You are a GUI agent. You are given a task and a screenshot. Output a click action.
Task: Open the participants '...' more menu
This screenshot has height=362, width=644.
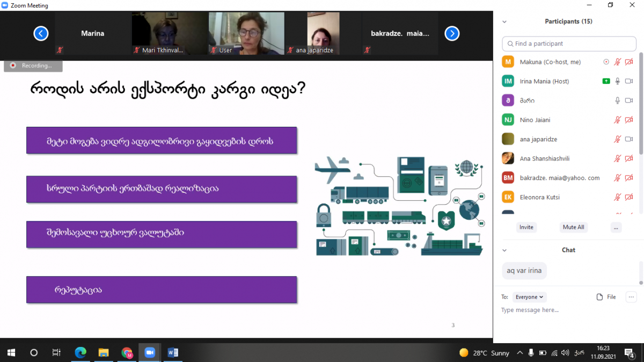(616, 227)
